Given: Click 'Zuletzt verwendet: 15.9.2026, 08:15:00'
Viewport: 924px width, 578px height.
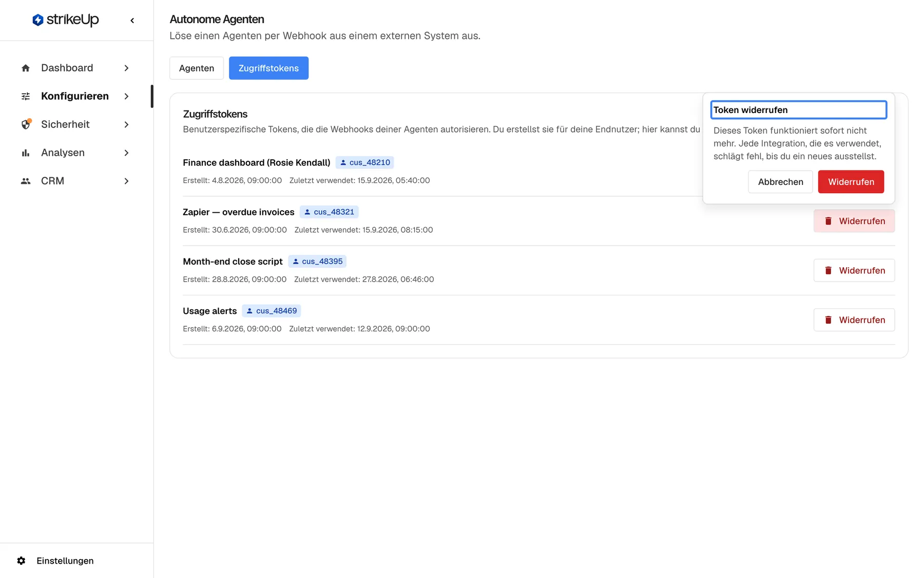Looking at the screenshot, I should (x=363, y=230).
